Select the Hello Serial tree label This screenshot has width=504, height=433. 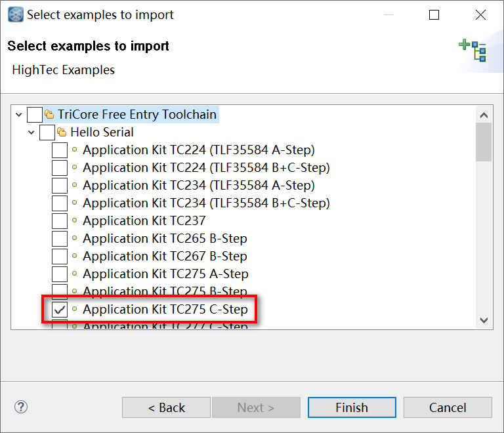[102, 132]
